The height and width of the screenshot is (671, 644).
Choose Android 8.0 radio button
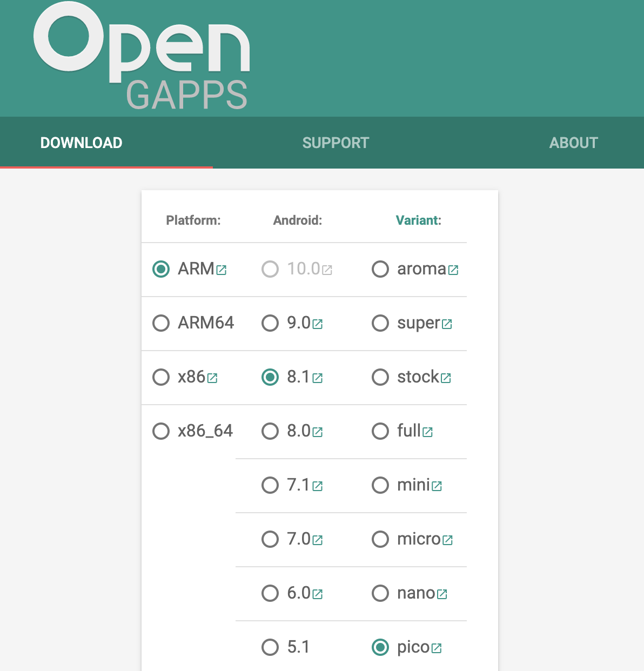(270, 431)
